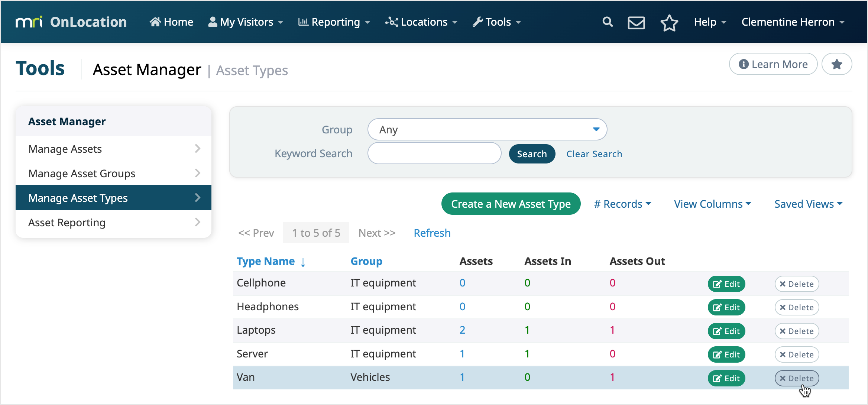
Task: Open messages via the envelope icon
Action: (x=636, y=22)
